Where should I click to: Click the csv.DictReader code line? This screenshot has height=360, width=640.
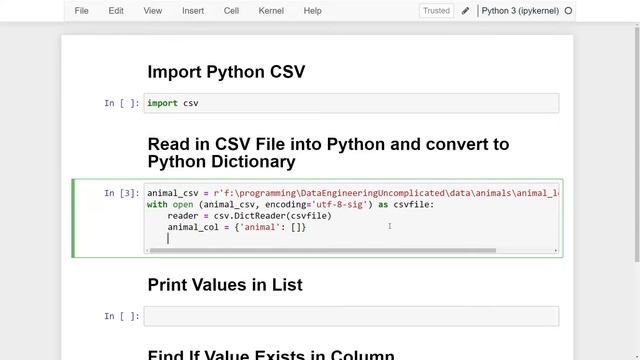tap(249, 216)
